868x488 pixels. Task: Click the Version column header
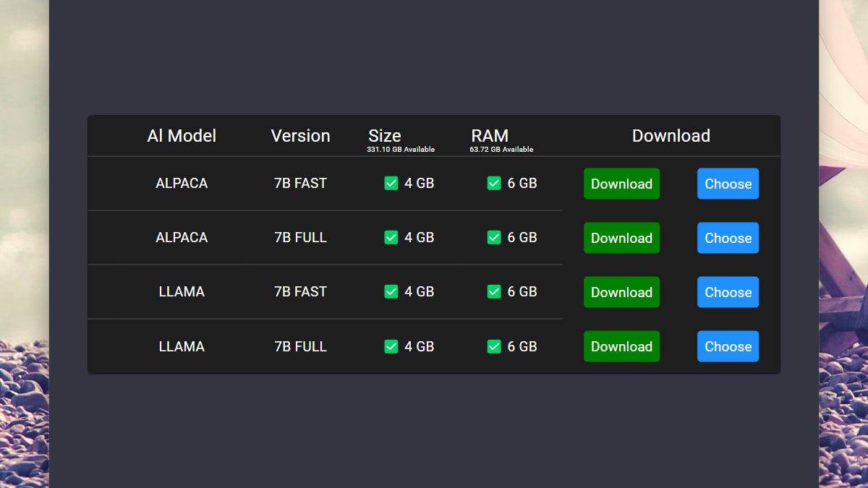(300, 136)
